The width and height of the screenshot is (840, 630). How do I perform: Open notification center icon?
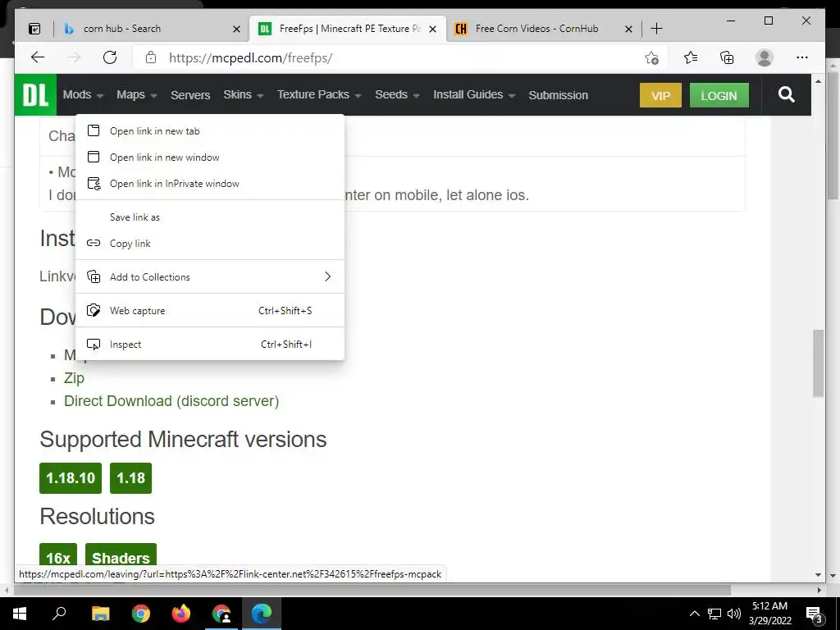tap(814, 614)
